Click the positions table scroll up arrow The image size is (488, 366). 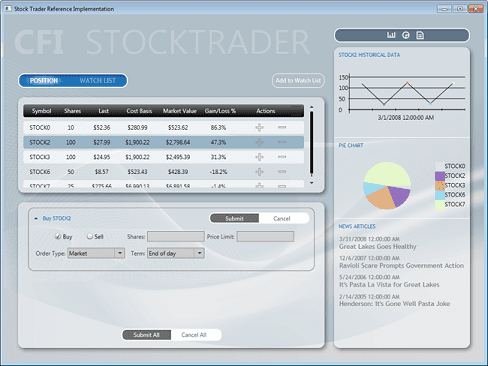click(x=311, y=107)
